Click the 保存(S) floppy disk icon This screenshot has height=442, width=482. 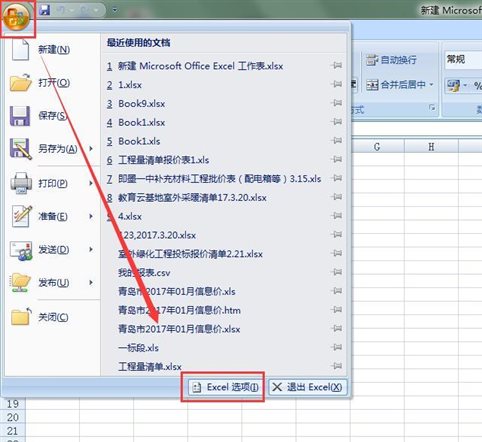[20, 116]
